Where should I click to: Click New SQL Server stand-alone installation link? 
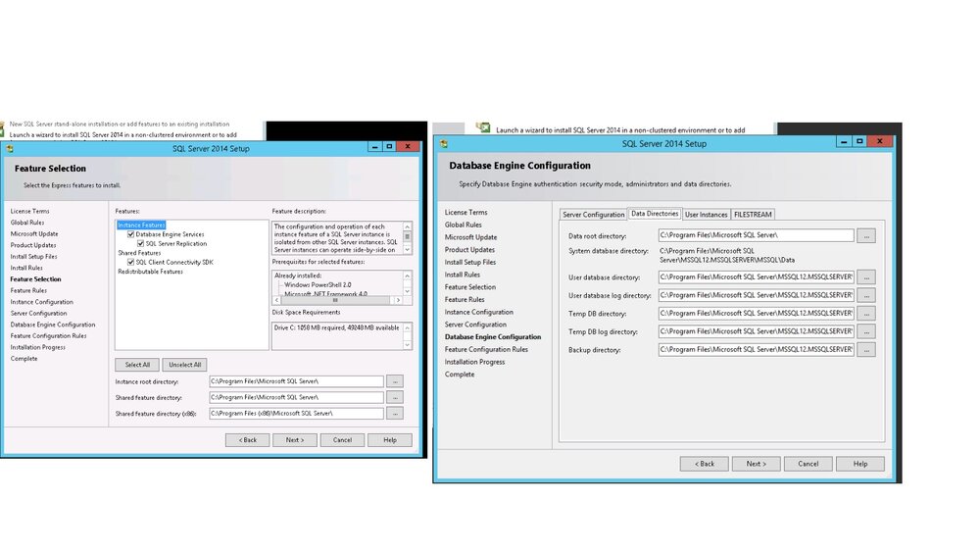[x=120, y=125]
